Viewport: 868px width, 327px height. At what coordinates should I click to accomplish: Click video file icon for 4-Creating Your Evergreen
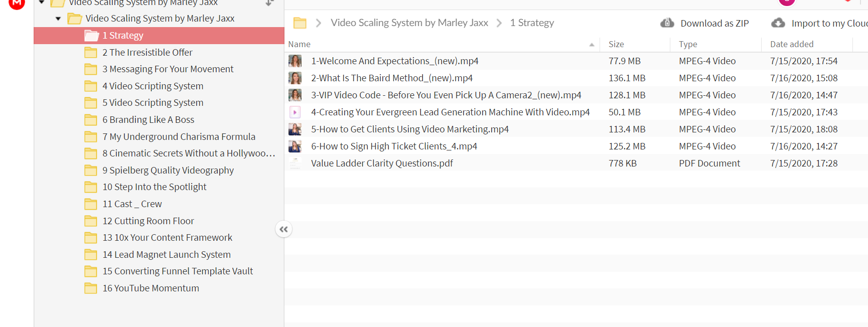(x=295, y=112)
